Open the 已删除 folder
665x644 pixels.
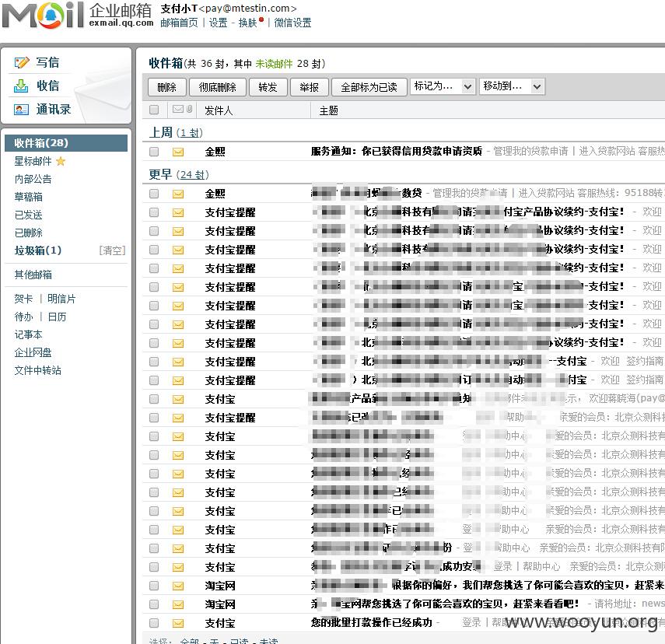[x=29, y=233]
